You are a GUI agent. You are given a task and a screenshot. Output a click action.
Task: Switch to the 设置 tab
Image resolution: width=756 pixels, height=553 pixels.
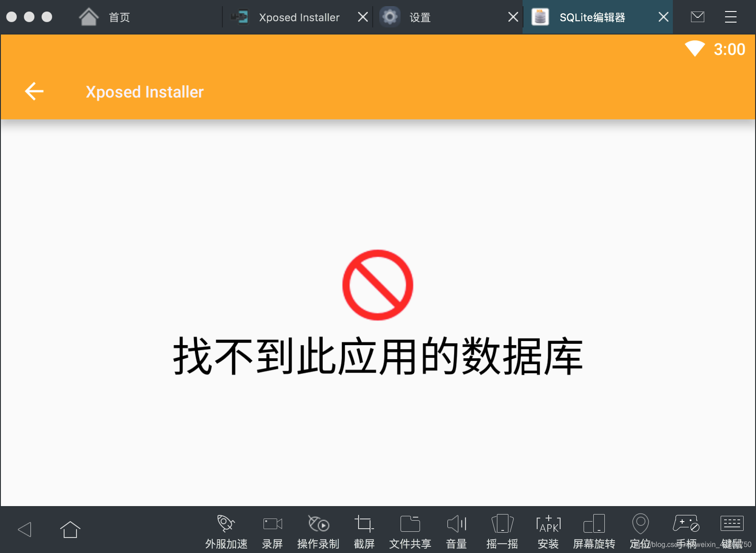(418, 17)
